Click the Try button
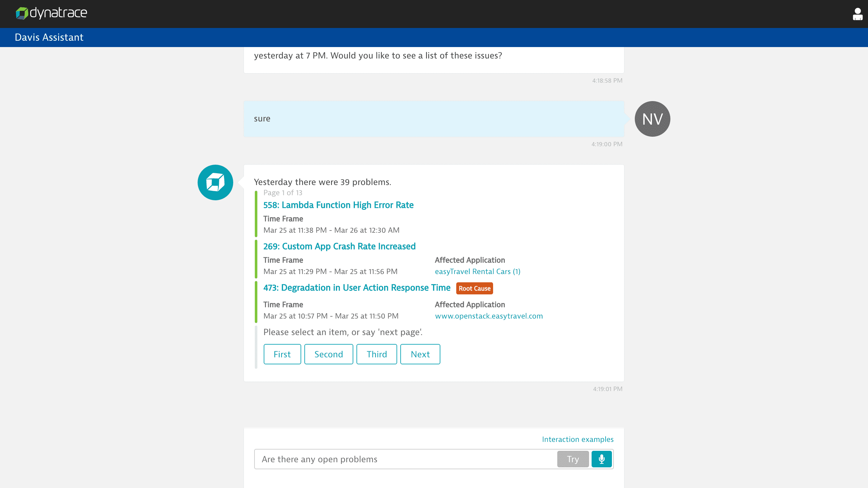This screenshot has height=488, width=868. tap(573, 459)
